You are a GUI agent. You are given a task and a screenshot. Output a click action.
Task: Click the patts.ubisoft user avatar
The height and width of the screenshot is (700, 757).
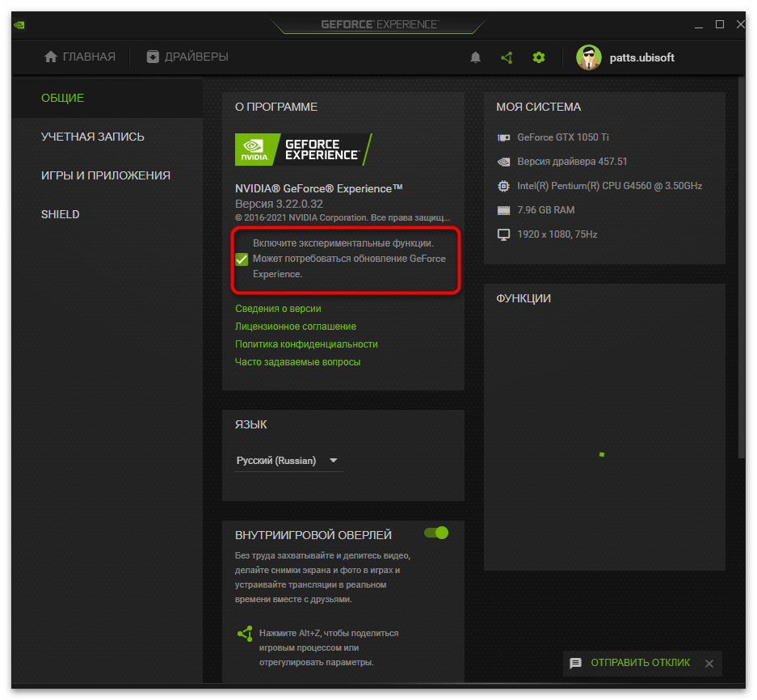tap(588, 57)
